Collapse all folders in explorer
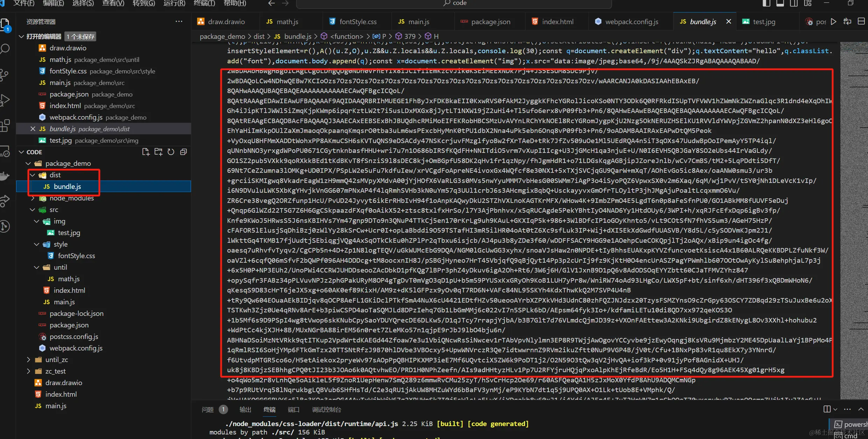Viewport: 868px width, 439px height. [x=183, y=152]
